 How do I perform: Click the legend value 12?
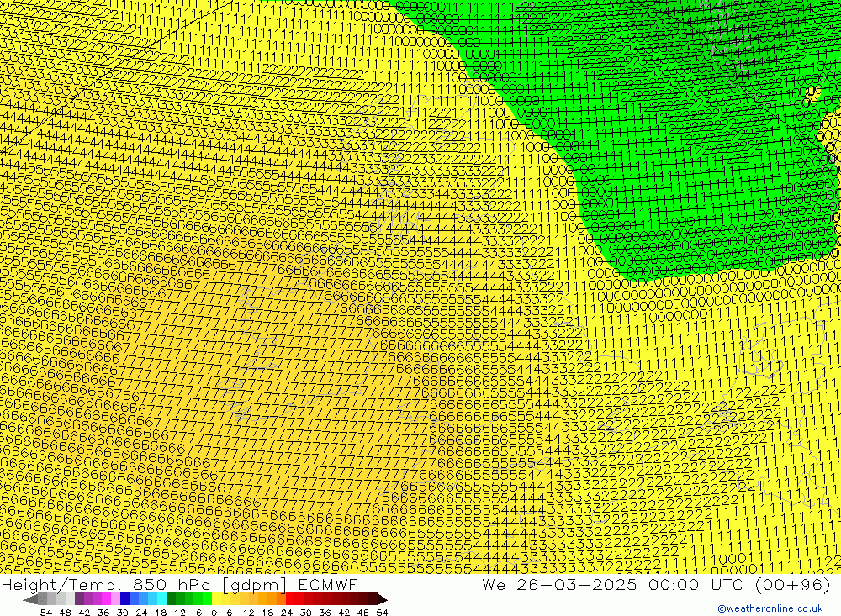click(248, 613)
